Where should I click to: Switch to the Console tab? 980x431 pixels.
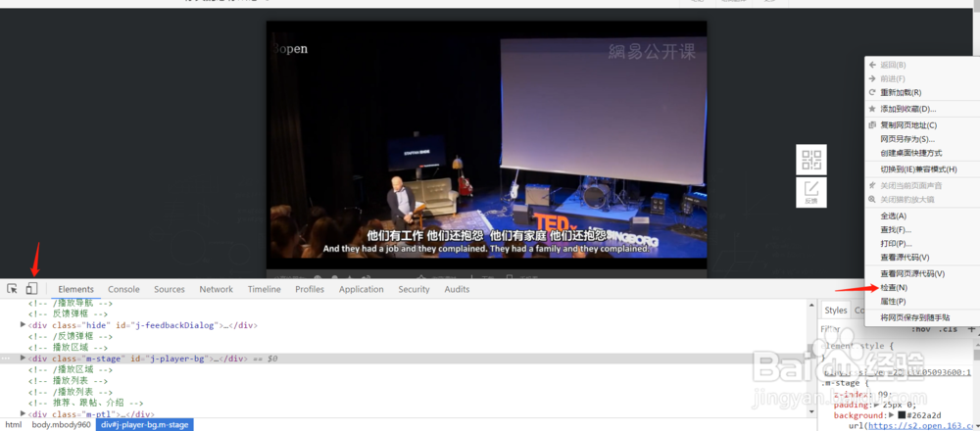[x=123, y=289]
